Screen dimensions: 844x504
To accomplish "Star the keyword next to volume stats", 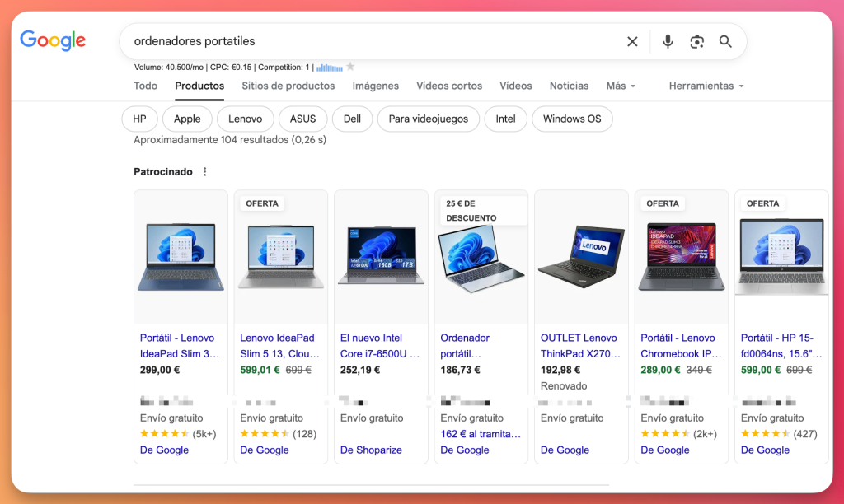I will [350, 67].
